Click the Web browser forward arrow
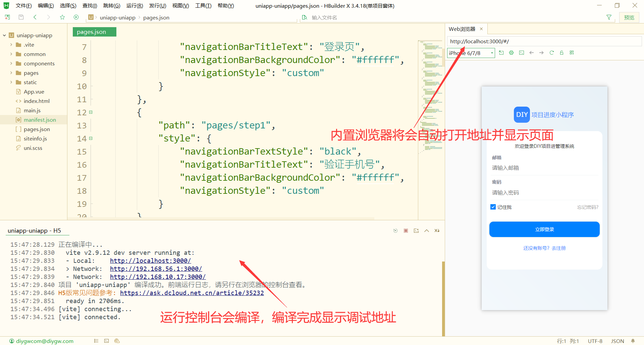This screenshot has height=345, width=644. pyautogui.click(x=542, y=53)
